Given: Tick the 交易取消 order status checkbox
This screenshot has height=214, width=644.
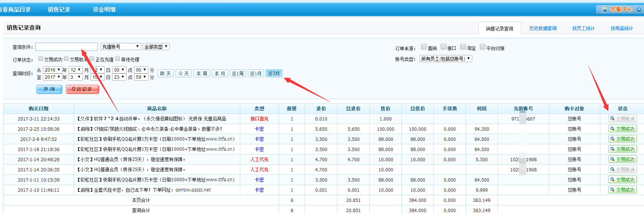Looking at the screenshot, I should coord(66,58).
